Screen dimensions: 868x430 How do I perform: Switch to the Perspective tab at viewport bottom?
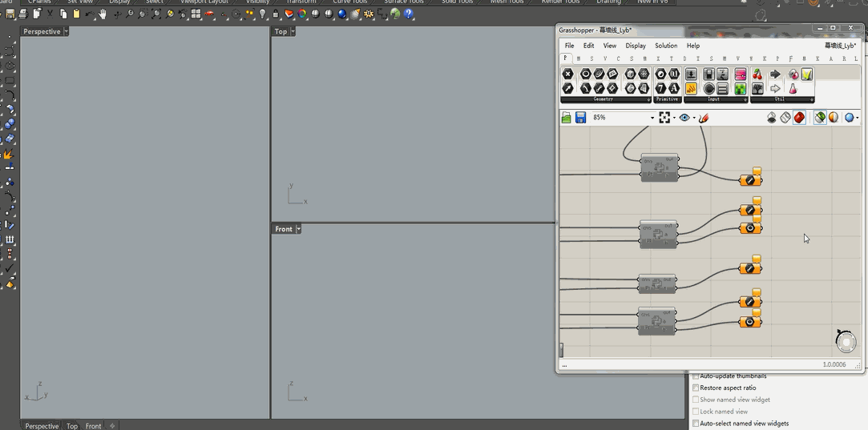click(x=42, y=425)
